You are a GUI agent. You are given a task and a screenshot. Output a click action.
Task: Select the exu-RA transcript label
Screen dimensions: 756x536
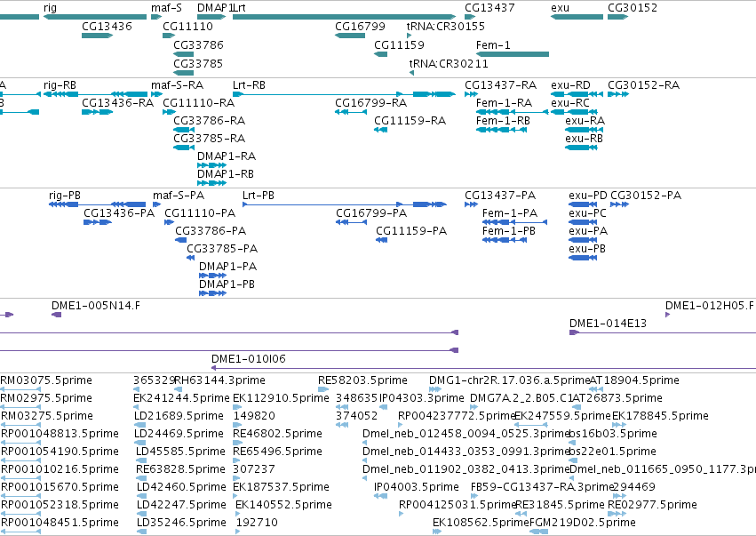tap(585, 121)
